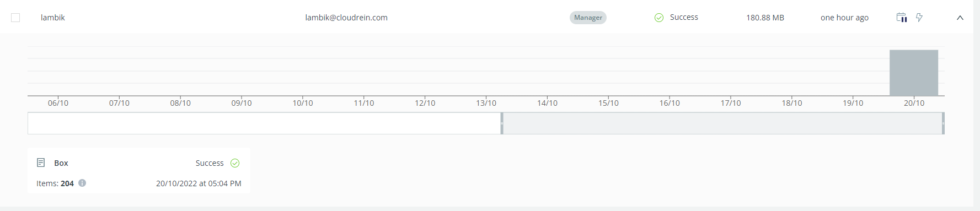Click the pause scheduled backup icon

pyautogui.click(x=902, y=18)
